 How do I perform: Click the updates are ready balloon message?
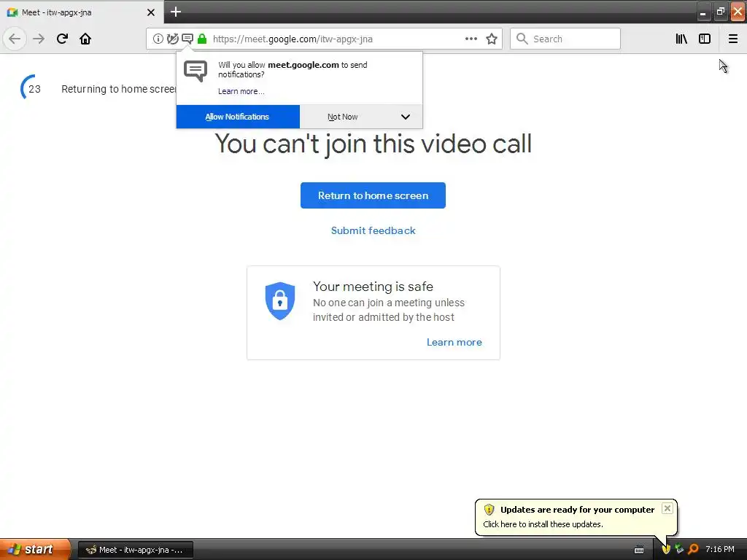(543, 524)
